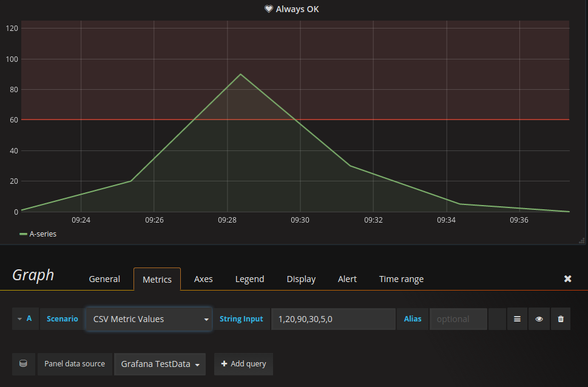Click the database icon beside Panel data source
Viewport: 588px width, 387px height.
(23, 364)
